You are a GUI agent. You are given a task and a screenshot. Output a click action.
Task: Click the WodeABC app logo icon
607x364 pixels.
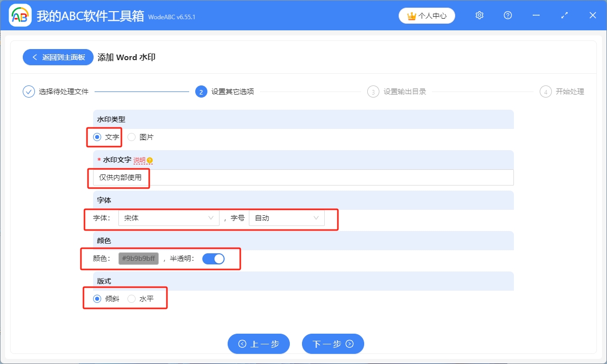tap(19, 15)
